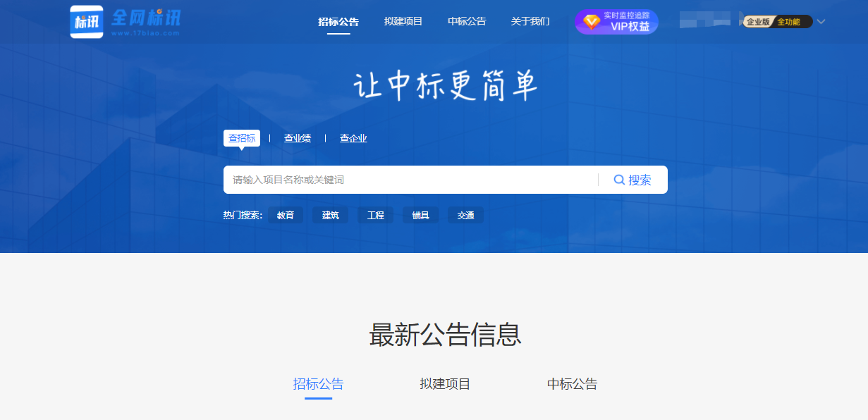Select the 查招标 search mode

point(242,138)
